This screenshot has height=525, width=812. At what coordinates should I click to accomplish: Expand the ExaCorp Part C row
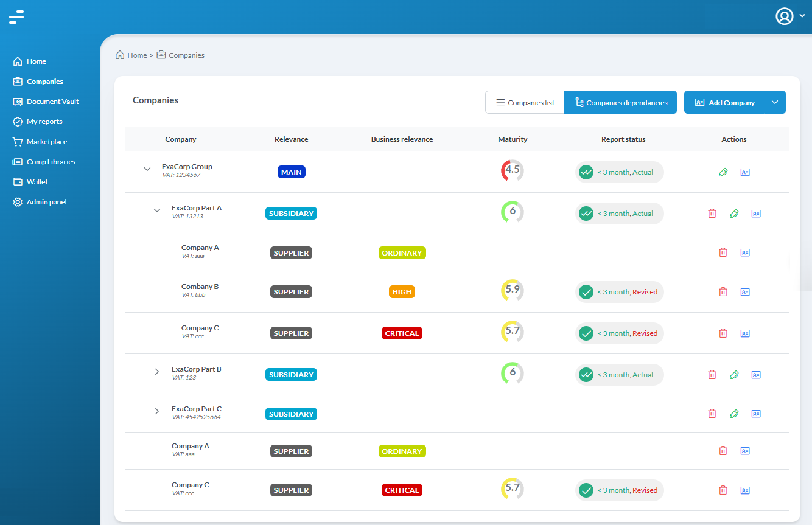pyautogui.click(x=157, y=411)
